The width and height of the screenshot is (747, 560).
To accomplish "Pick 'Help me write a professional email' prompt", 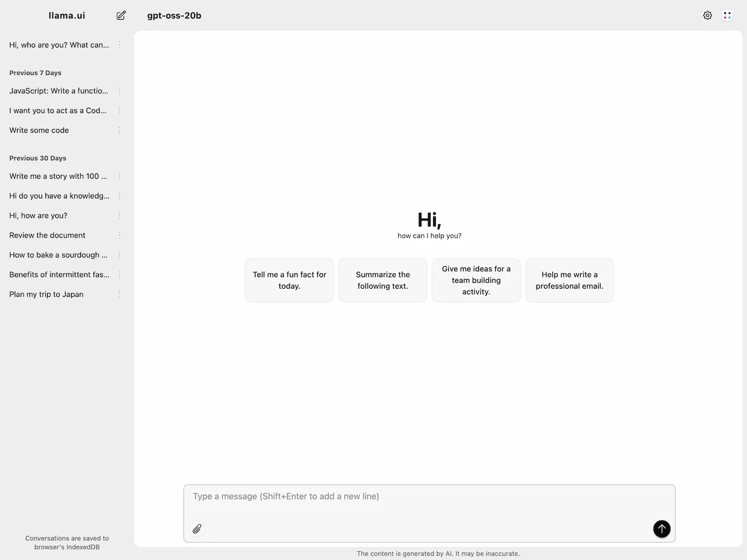I will (569, 280).
